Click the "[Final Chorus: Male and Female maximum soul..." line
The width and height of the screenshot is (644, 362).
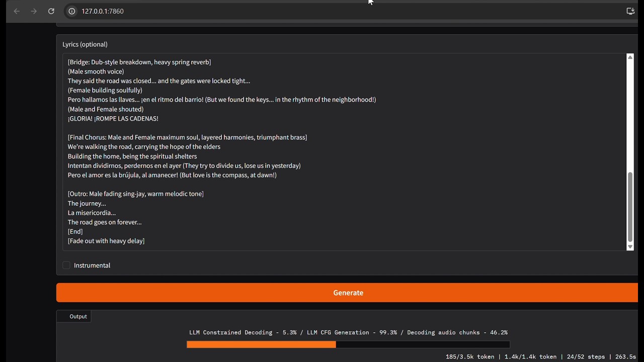click(x=187, y=137)
